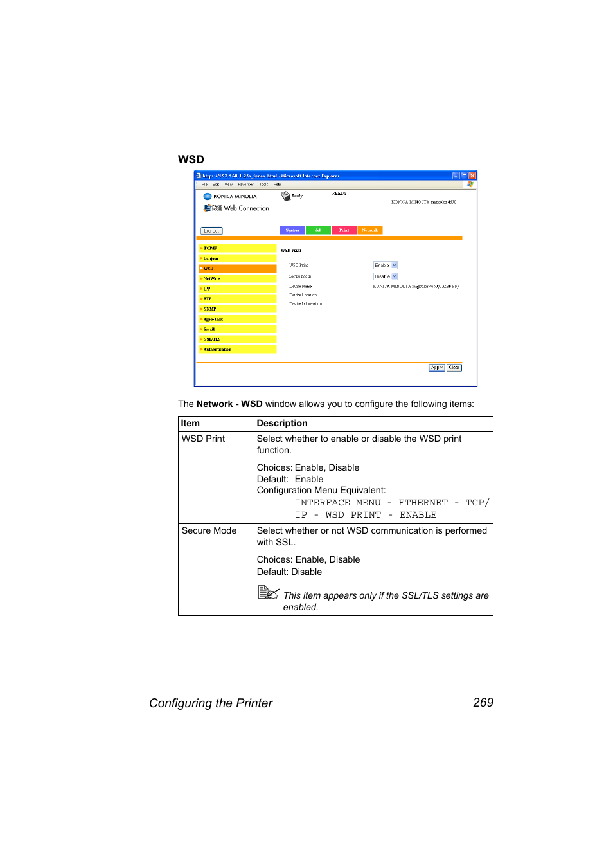Screen dimensions: 613x868
Task: Click the 'KONICA MINOLTA magicolor 4650' header text
Action: [x=424, y=202]
